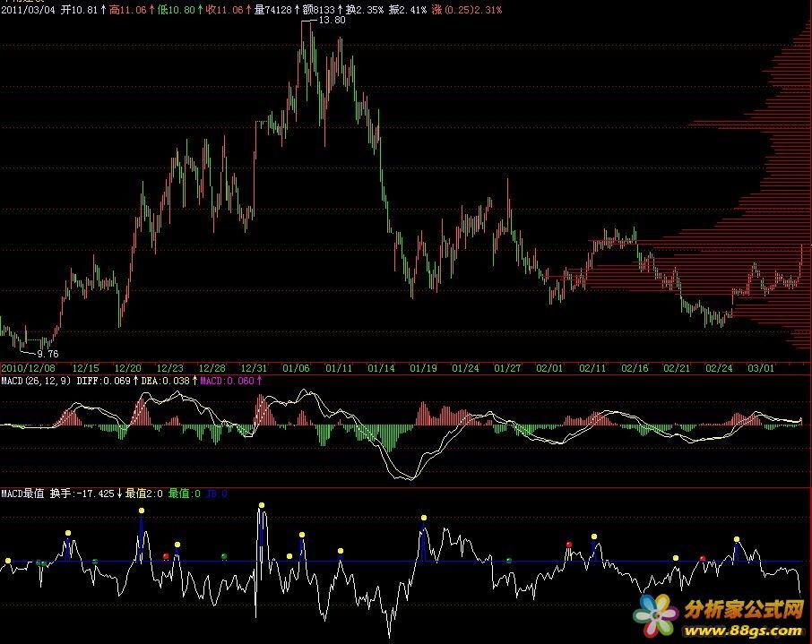Click the 02/01 date axis label
Image resolution: width=812 pixels, height=644 pixels.
549,368
